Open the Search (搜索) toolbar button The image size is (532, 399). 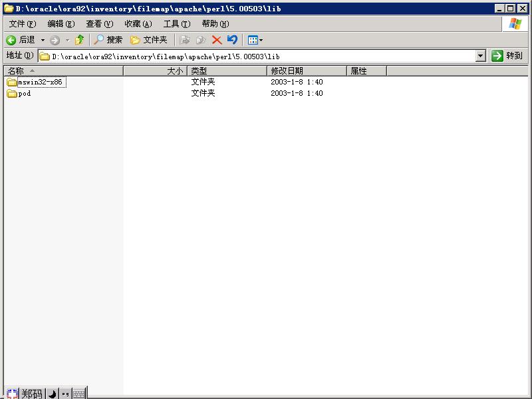coord(108,40)
